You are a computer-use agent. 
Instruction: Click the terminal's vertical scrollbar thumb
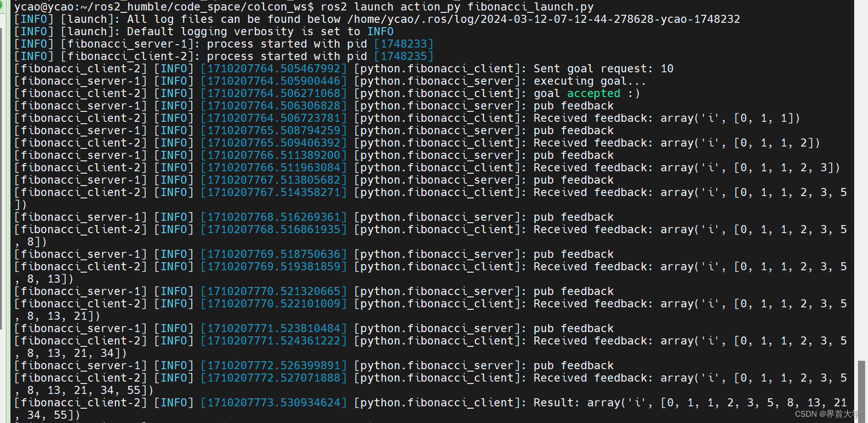click(861, 391)
